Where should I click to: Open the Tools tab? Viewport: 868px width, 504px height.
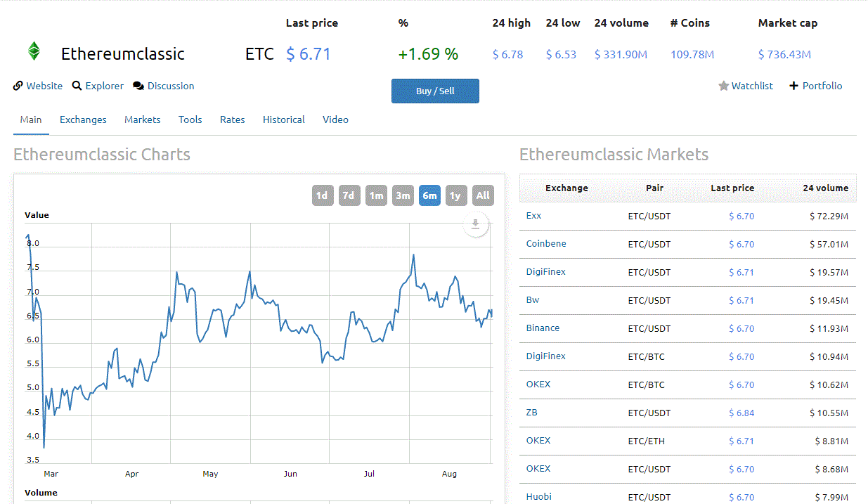190,119
